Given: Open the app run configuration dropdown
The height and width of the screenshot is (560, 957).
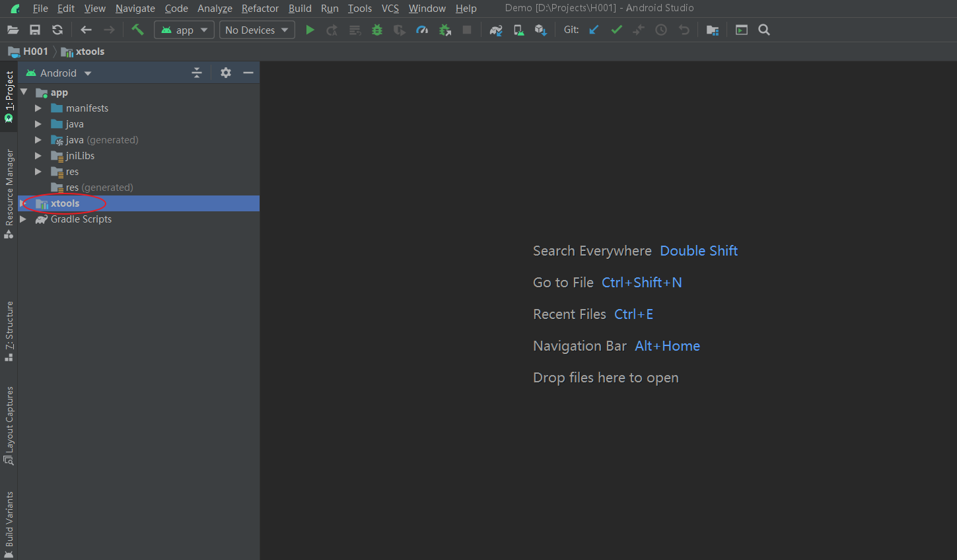Looking at the screenshot, I should 184,30.
